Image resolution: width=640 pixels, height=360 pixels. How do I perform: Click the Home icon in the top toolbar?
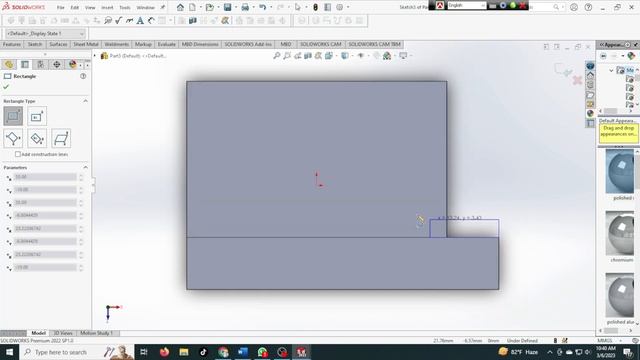click(180, 7)
